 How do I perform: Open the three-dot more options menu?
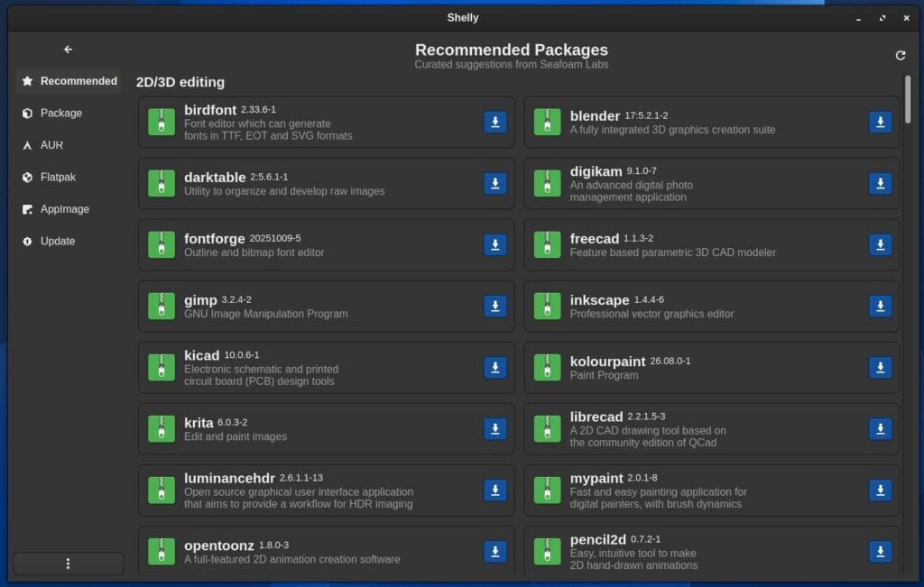click(69, 564)
